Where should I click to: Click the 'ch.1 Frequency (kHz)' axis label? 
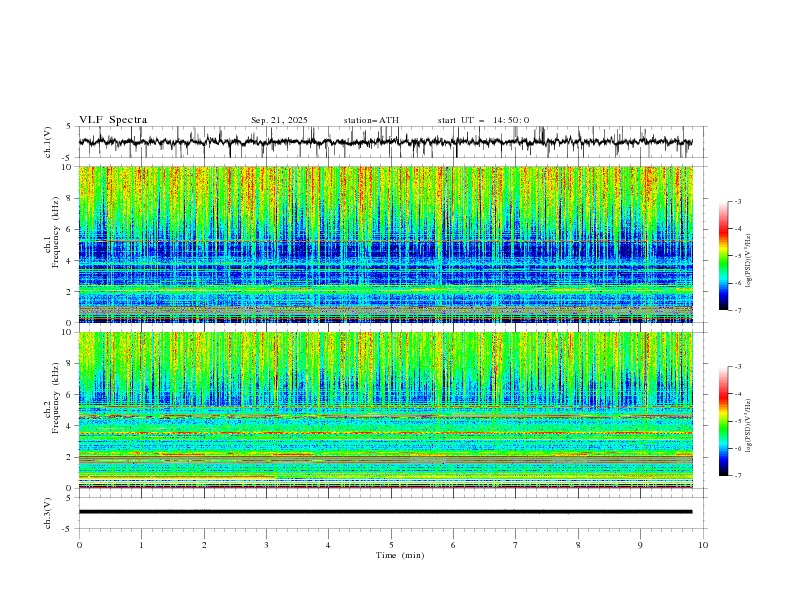pyautogui.click(x=51, y=231)
